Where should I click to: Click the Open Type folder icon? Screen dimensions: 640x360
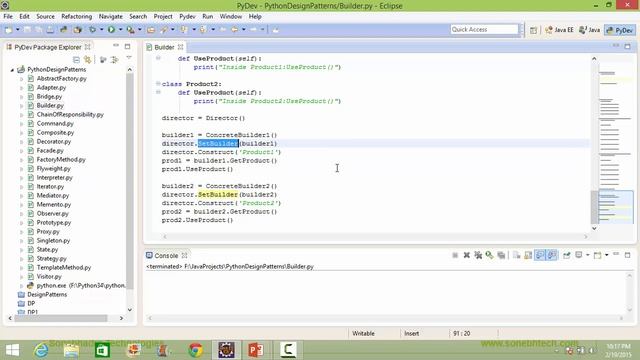[x=151, y=30]
